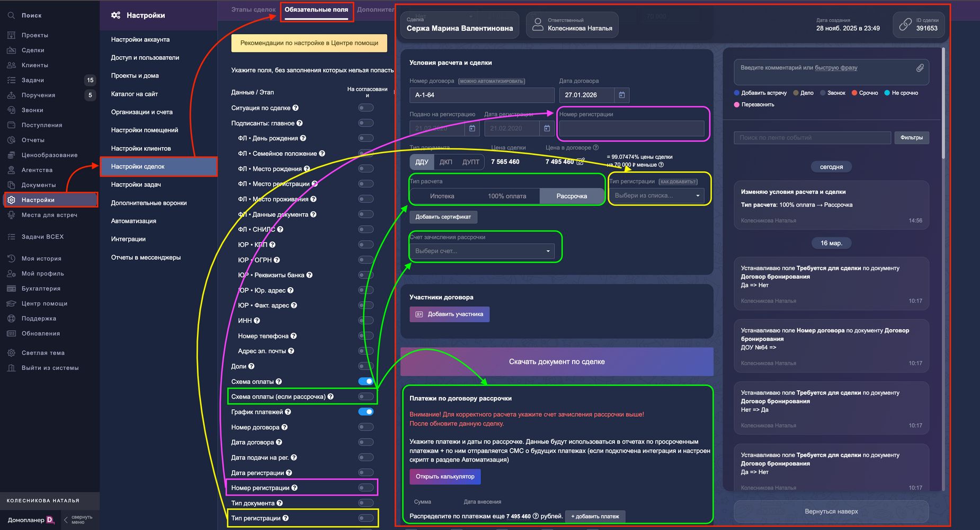Click the Добавить сертификат button
Viewport: 980px width, 530px height.
click(x=443, y=217)
